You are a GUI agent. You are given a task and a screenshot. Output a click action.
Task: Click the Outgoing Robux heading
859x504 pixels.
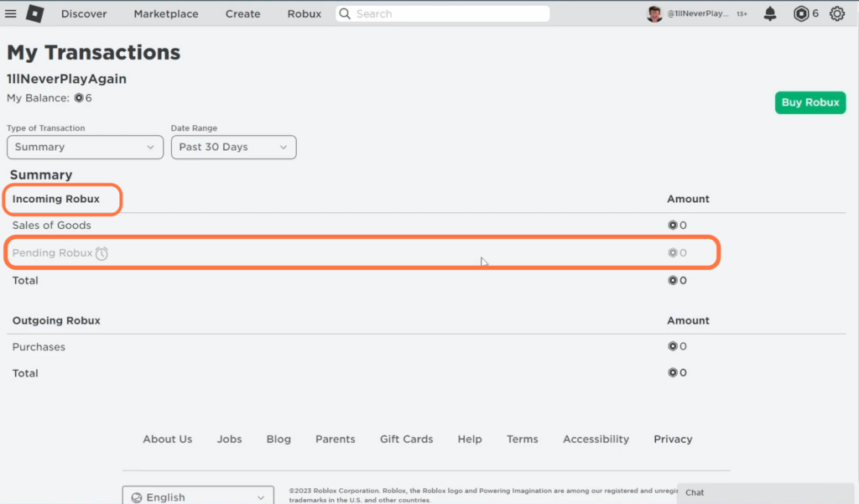[56, 320]
